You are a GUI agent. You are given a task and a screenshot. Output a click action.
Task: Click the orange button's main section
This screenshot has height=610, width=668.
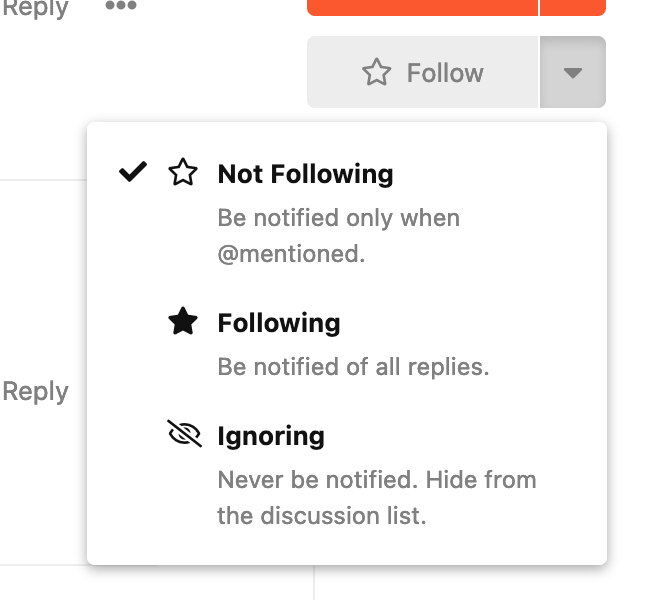pos(423,8)
